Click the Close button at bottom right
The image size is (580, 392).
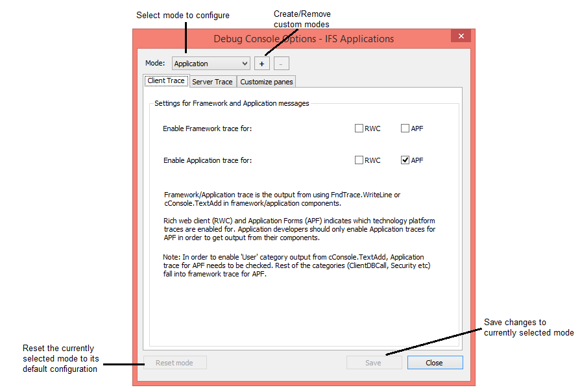[435, 363]
